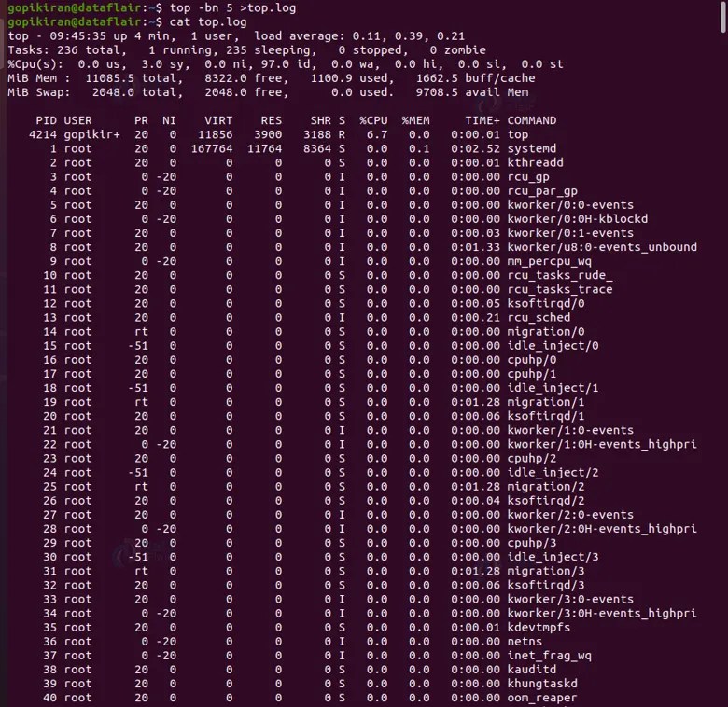Screen dimensions: 728x707
Task: Click 'kworker/0:0-events' command
Action: 570,205
